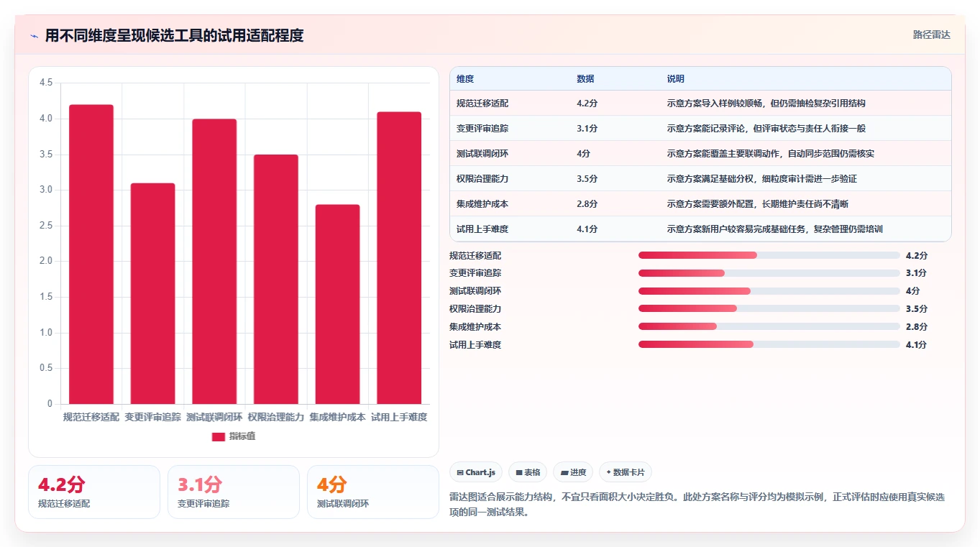980x547 pixels.
Task: Click the lightning icon beside the title
Action: click(35, 36)
